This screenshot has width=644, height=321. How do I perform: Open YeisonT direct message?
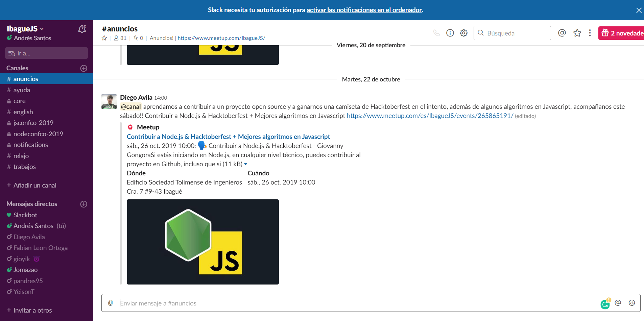tap(46, 292)
